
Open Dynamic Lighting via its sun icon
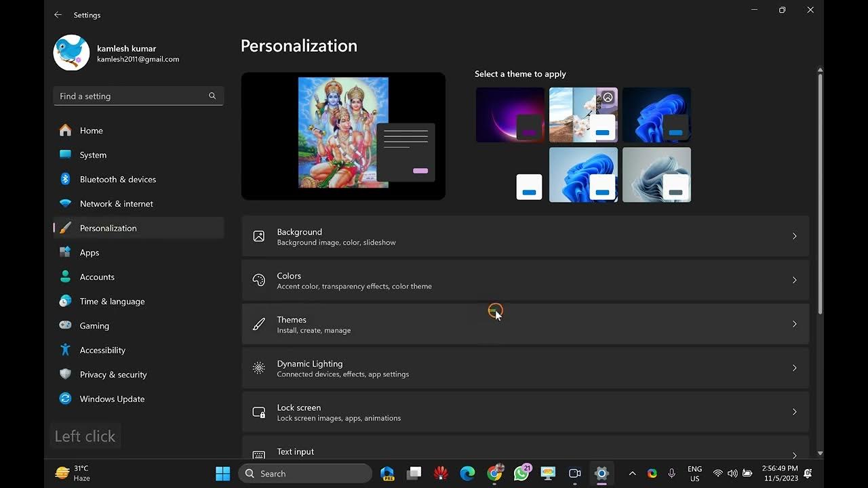[258, 368]
